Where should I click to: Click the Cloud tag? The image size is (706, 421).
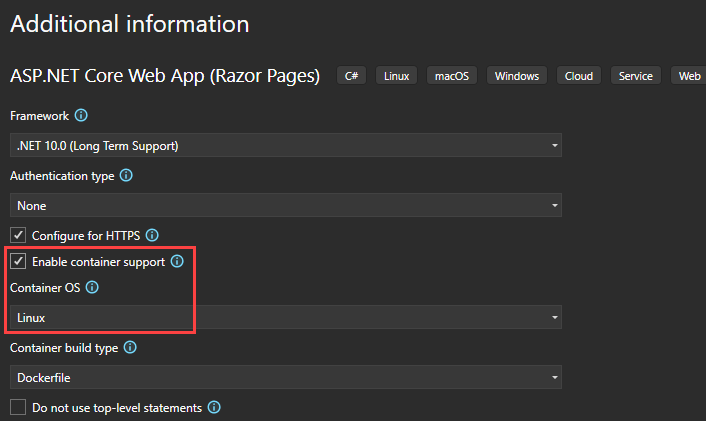(x=579, y=76)
